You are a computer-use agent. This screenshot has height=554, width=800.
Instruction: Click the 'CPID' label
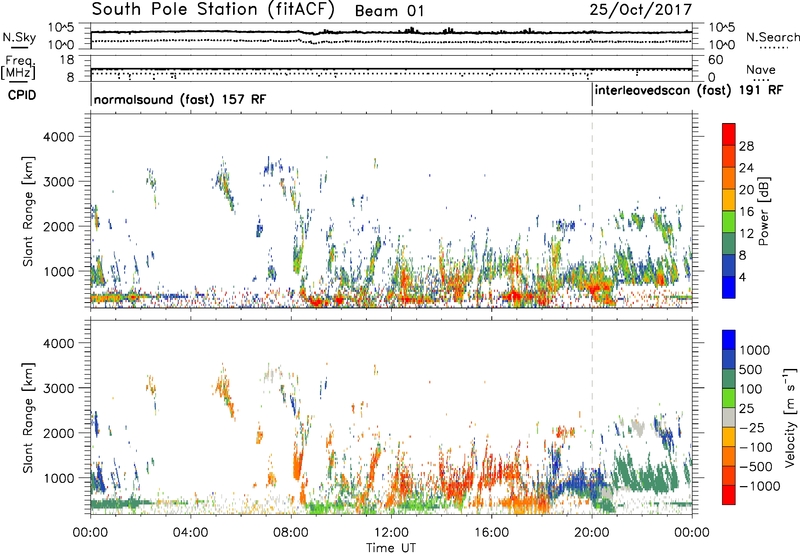22,95
